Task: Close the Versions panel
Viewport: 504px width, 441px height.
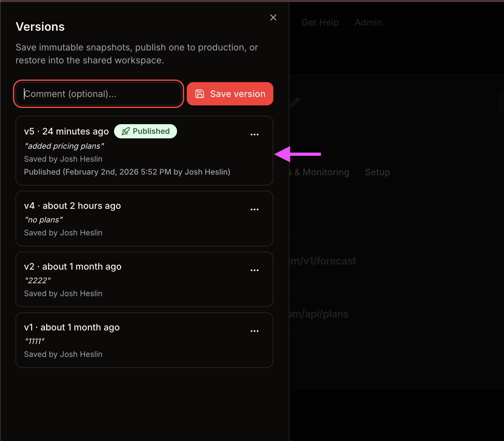Action: pos(273,17)
